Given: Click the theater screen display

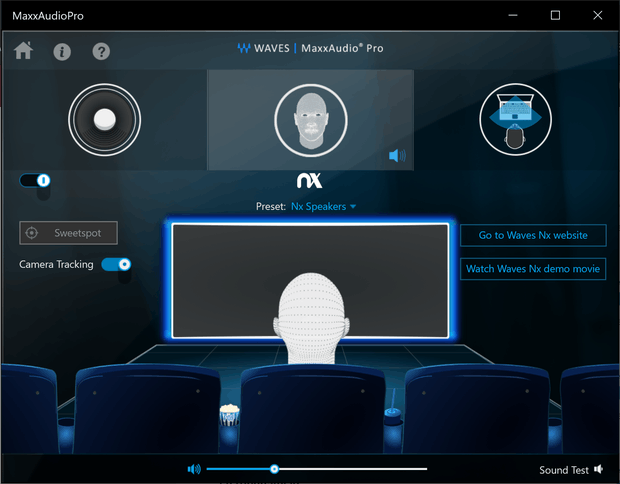Looking at the screenshot, I should [310, 281].
